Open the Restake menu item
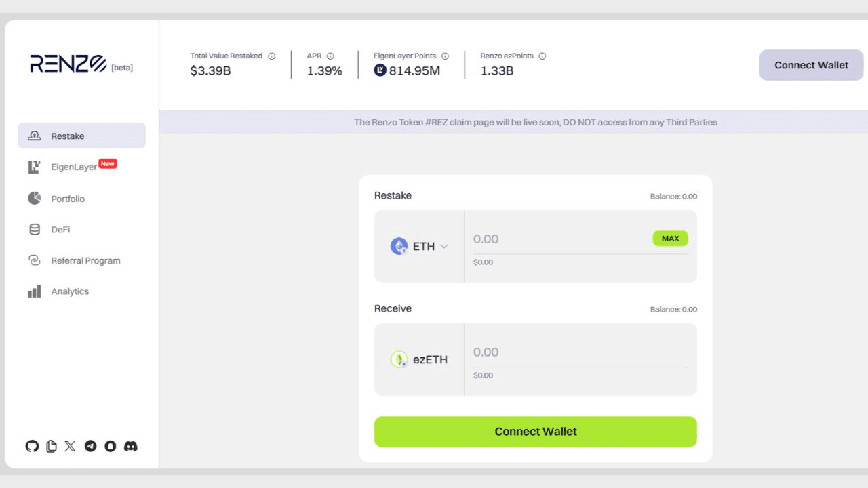This screenshot has width=868, height=488. click(81, 136)
